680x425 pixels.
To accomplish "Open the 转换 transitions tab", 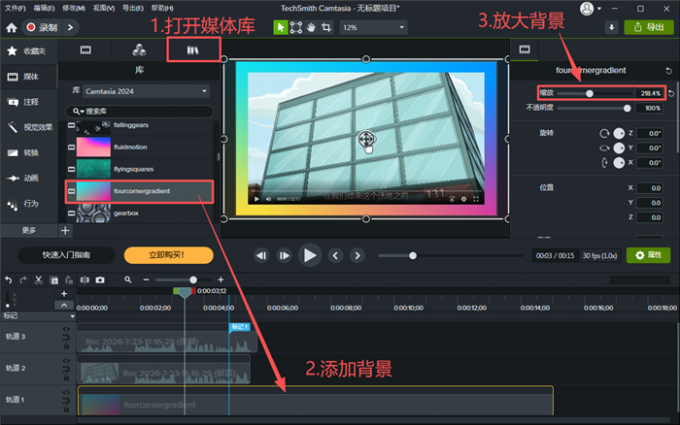I will click(x=28, y=153).
